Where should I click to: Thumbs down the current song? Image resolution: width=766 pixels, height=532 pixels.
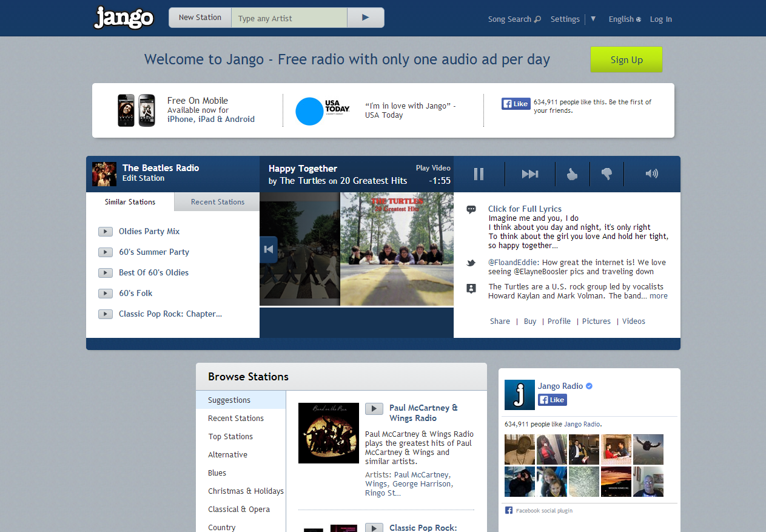coord(607,174)
